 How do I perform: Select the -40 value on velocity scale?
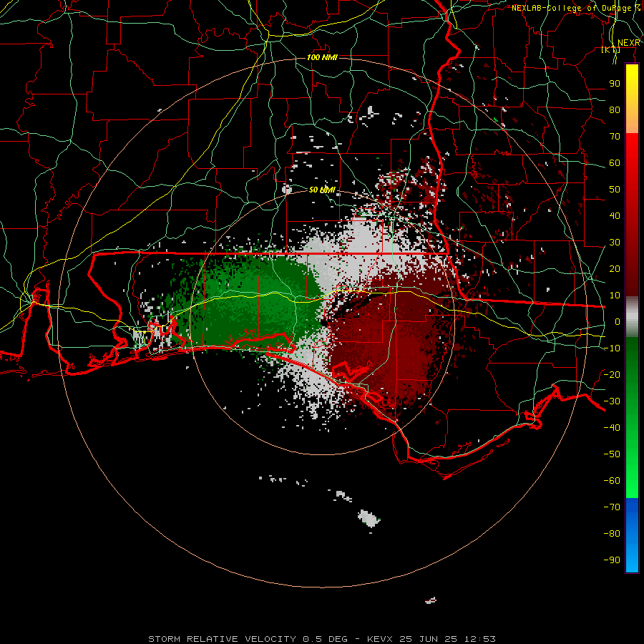point(612,428)
